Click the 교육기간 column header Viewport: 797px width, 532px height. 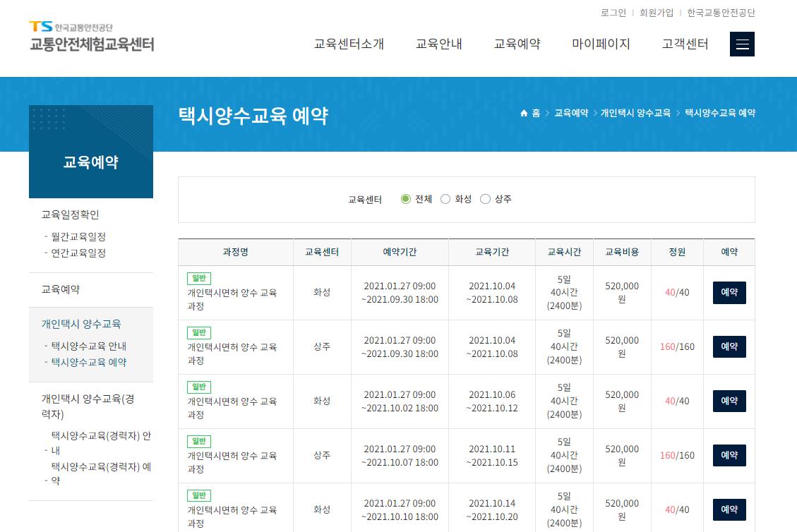click(x=492, y=252)
